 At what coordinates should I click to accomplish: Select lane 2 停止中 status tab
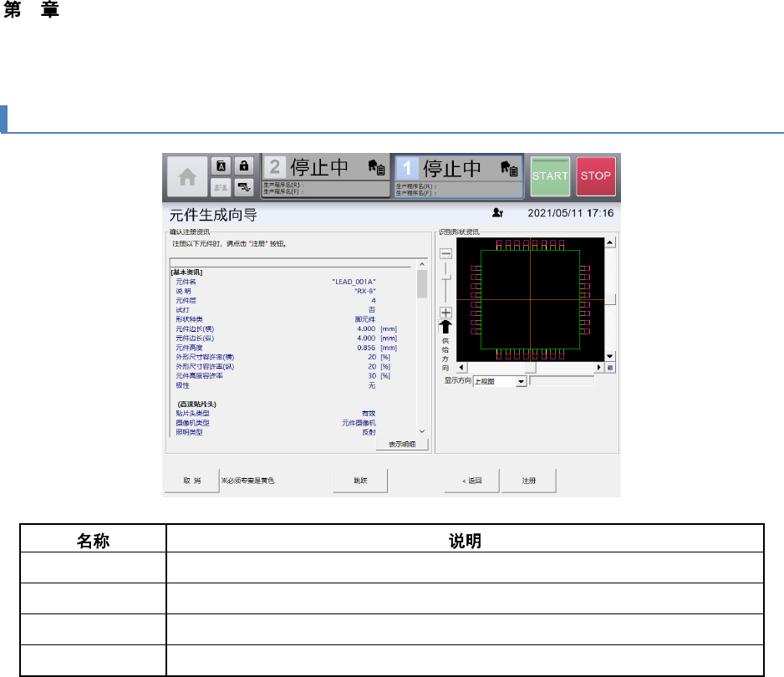click(325, 175)
